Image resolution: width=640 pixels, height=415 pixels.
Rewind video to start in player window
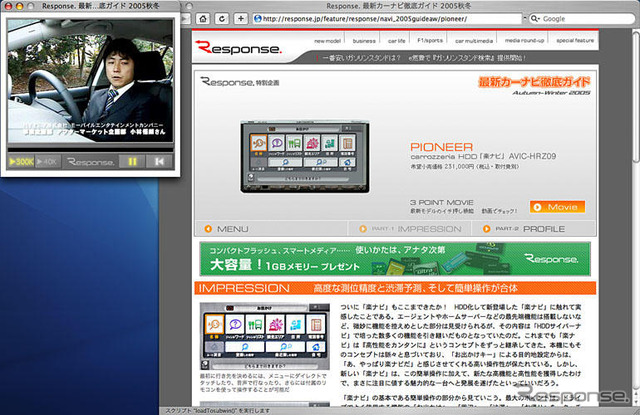pos(159,162)
